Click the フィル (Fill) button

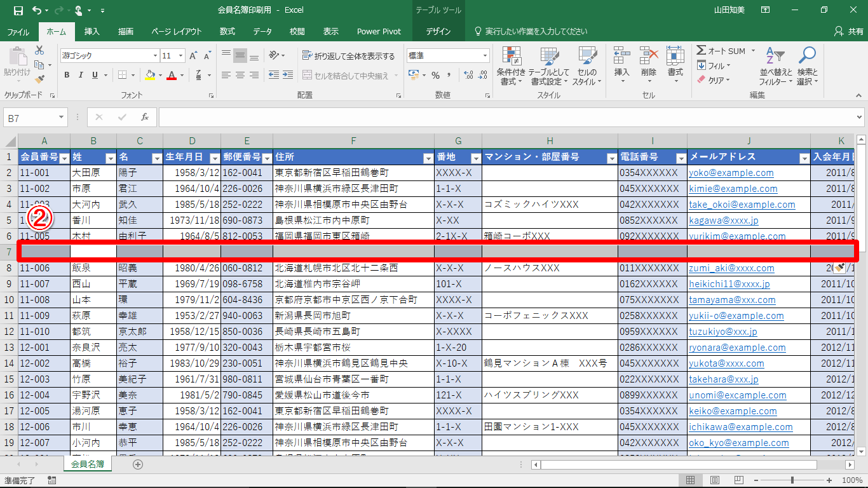713,65
